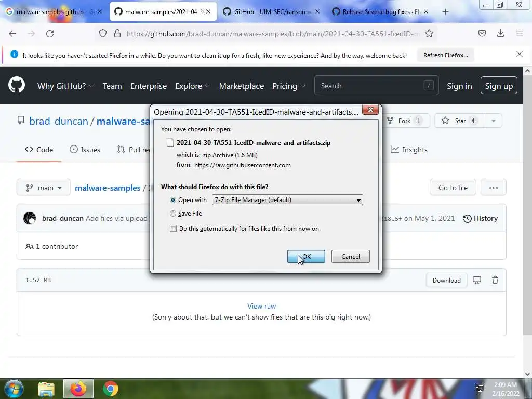Click the site padlock security icon
The height and width of the screenshot is (399, 532).
coord(117,33)
